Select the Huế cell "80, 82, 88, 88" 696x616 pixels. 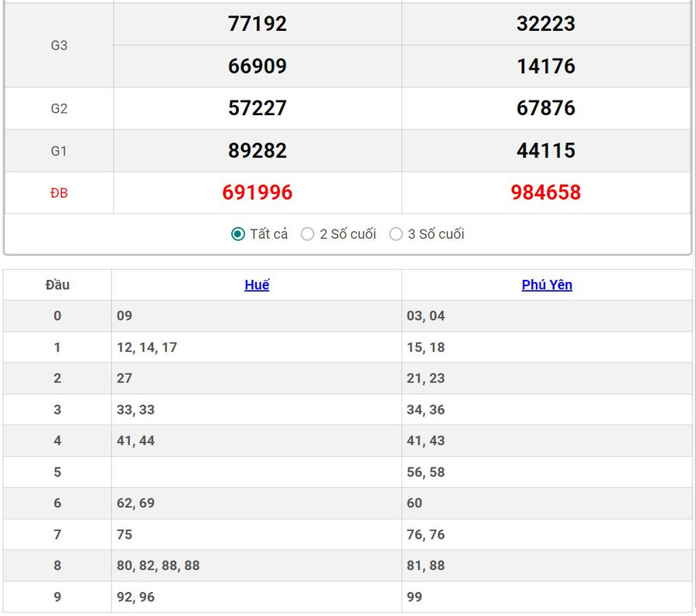point(159,566)
